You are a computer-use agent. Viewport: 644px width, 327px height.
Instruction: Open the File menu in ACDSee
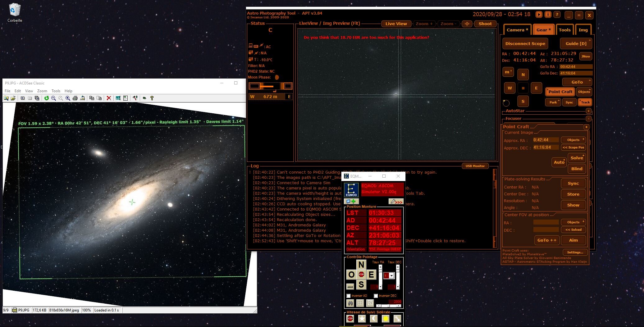7,91
